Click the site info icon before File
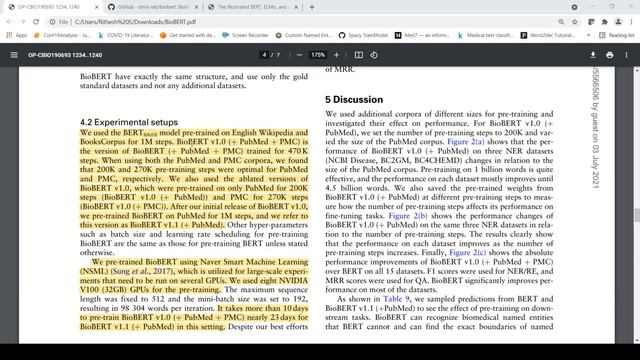 52,22
